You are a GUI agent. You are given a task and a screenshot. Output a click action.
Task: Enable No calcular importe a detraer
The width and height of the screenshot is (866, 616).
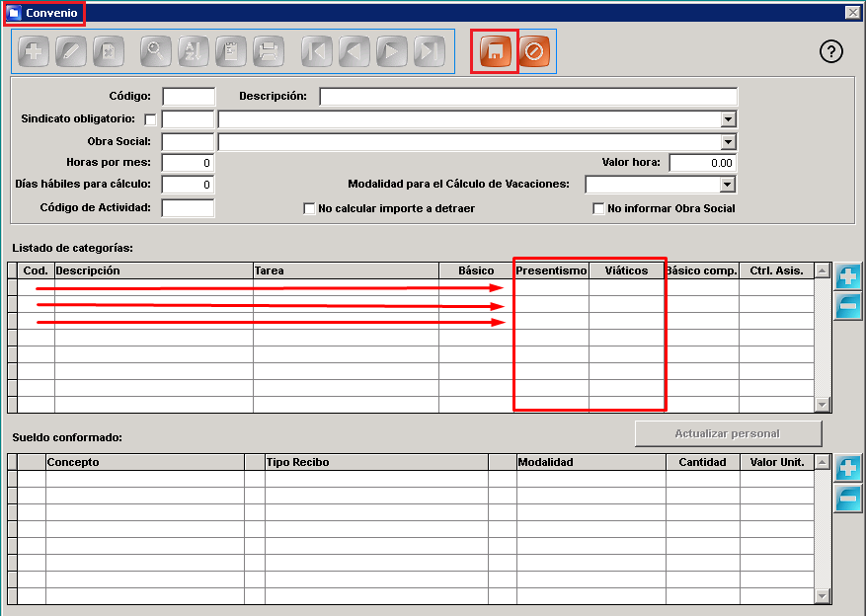coord(309,208)
